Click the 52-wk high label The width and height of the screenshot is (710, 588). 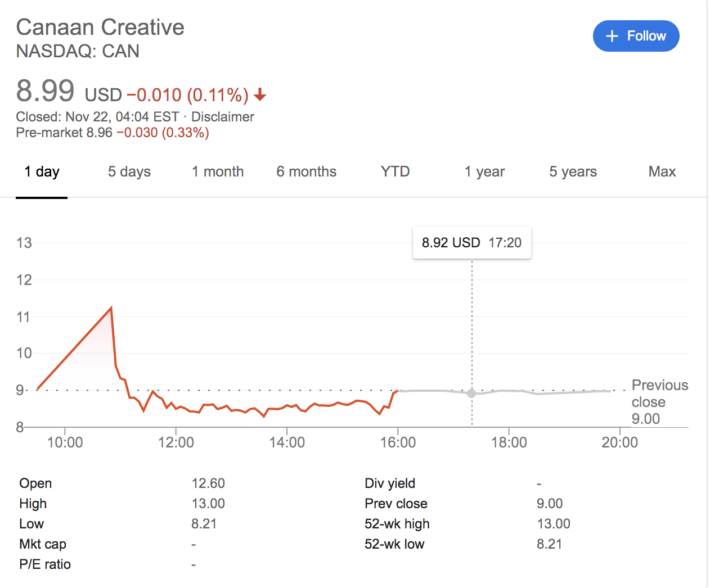point(397,524)
